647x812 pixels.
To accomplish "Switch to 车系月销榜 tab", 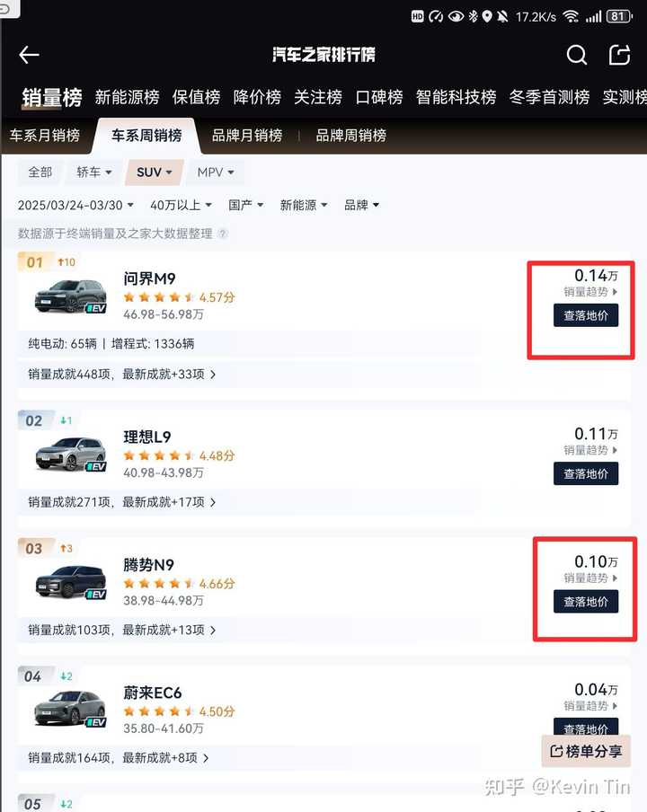I will click(45, 136).
